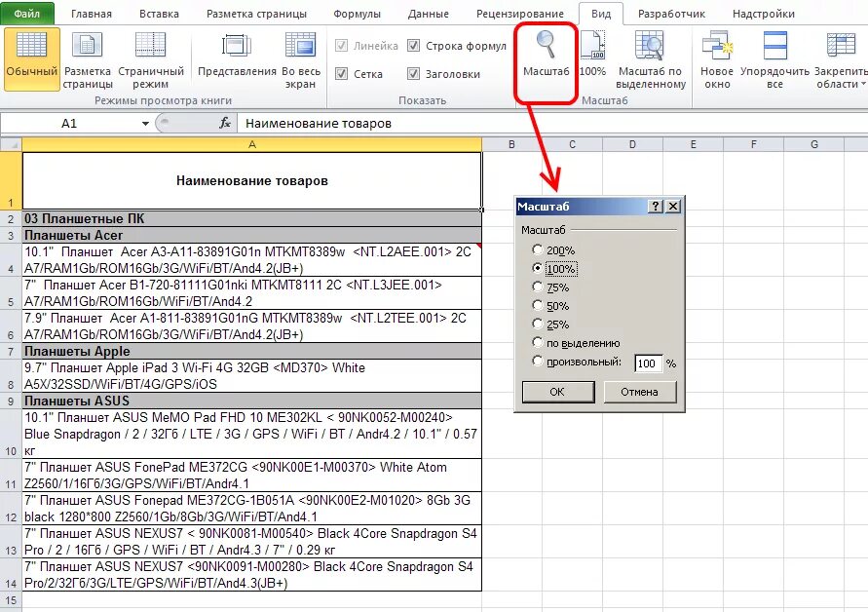Screen dimensions: 868x612
Task: Open the Надстройки tab
Action: pos(764,14)
